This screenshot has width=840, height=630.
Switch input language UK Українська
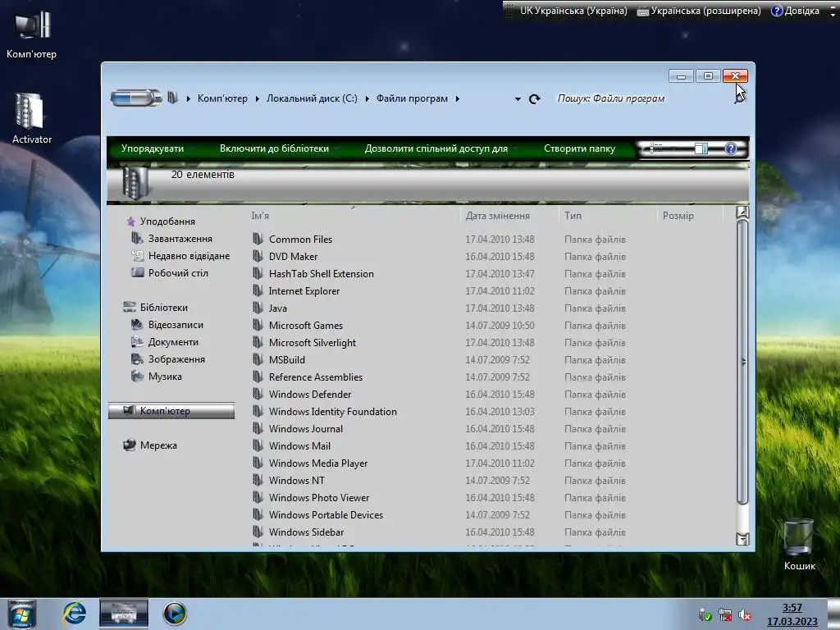573,11
